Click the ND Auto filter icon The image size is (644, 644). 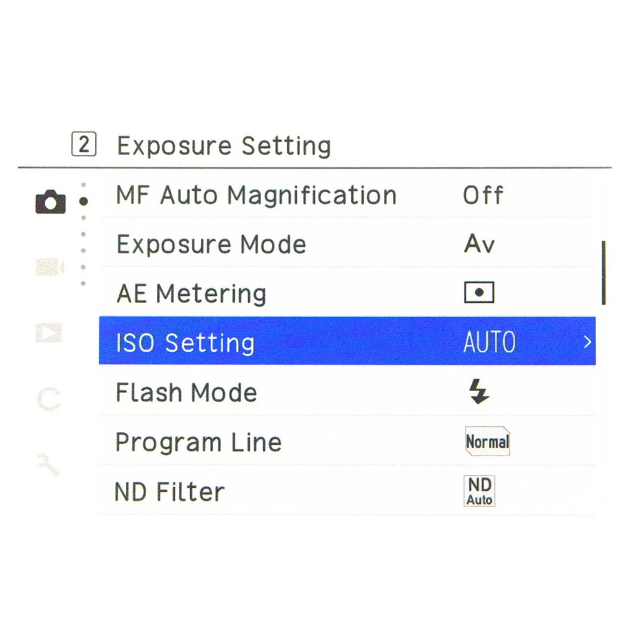pos(479,491)
